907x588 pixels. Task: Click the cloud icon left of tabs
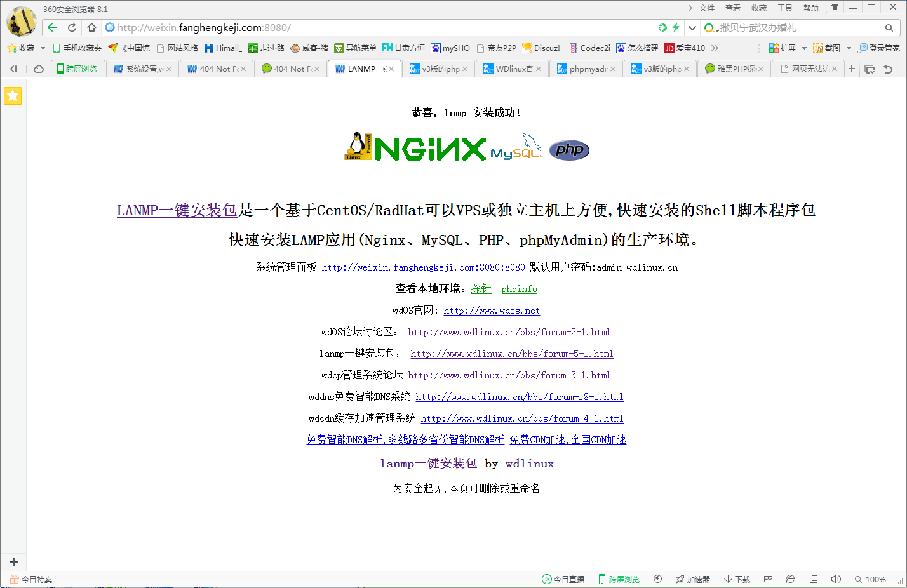coord(39,69)
